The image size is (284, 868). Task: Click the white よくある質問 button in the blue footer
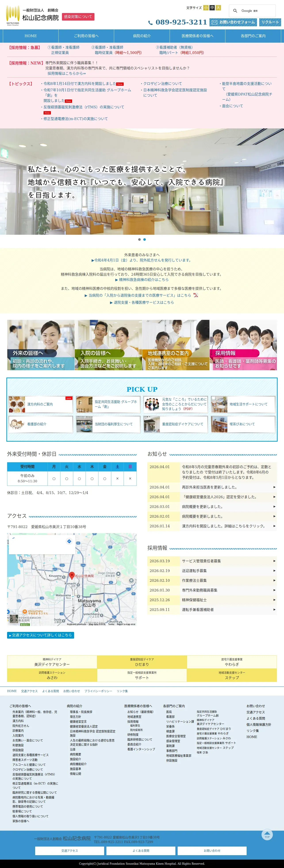(x=141, y=851)
